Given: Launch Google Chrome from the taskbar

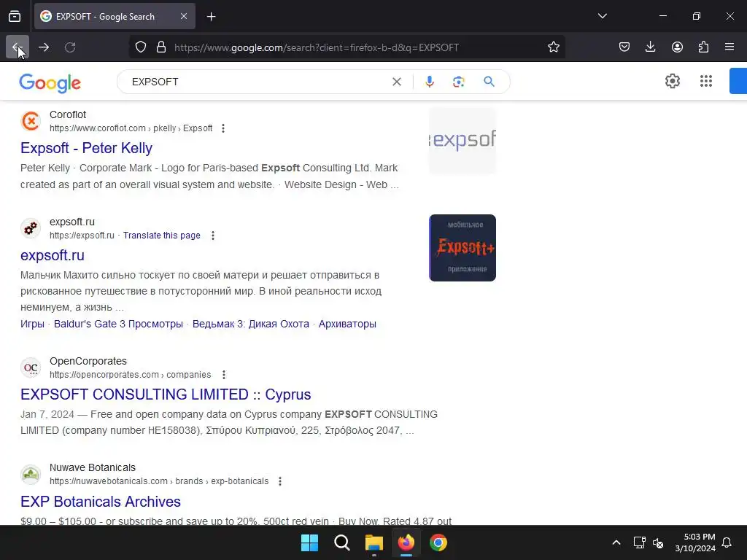Looking at the screenshot, I should tap(438, 542).
